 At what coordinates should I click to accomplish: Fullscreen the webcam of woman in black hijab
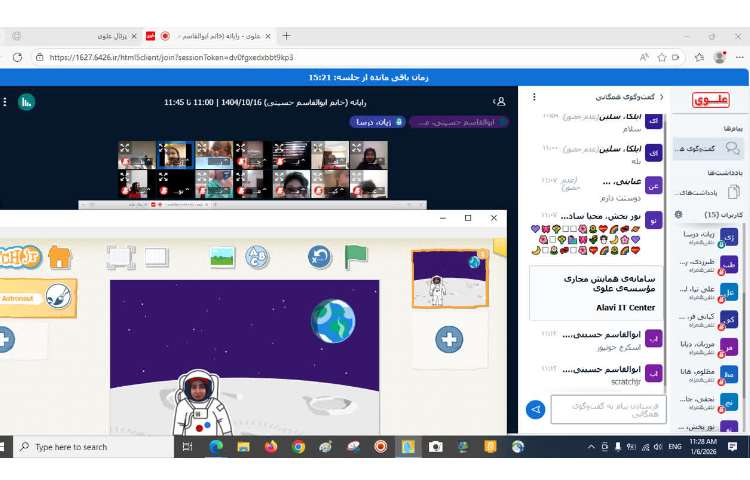(x=356, y=148)
